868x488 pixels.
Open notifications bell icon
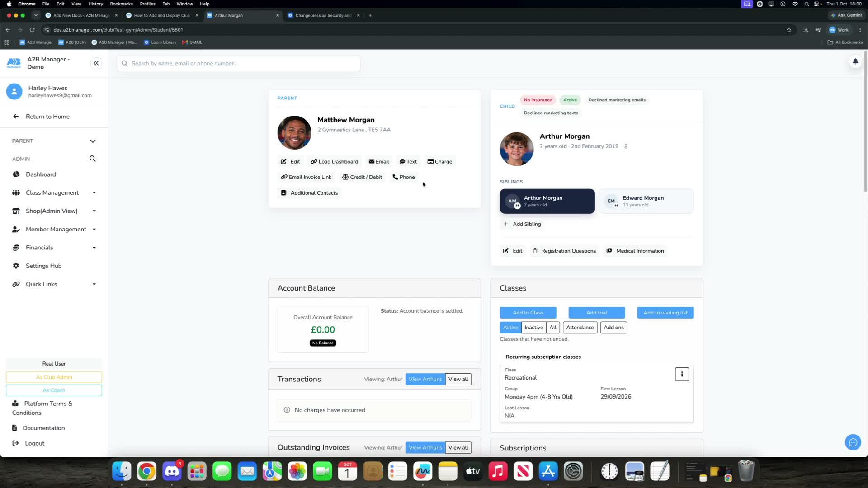[855, 61]
